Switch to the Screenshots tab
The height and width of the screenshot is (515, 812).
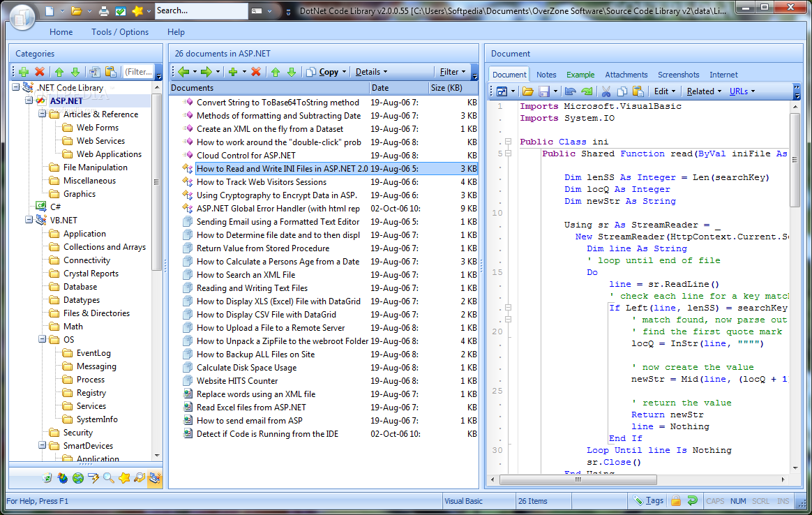[678, 75]
